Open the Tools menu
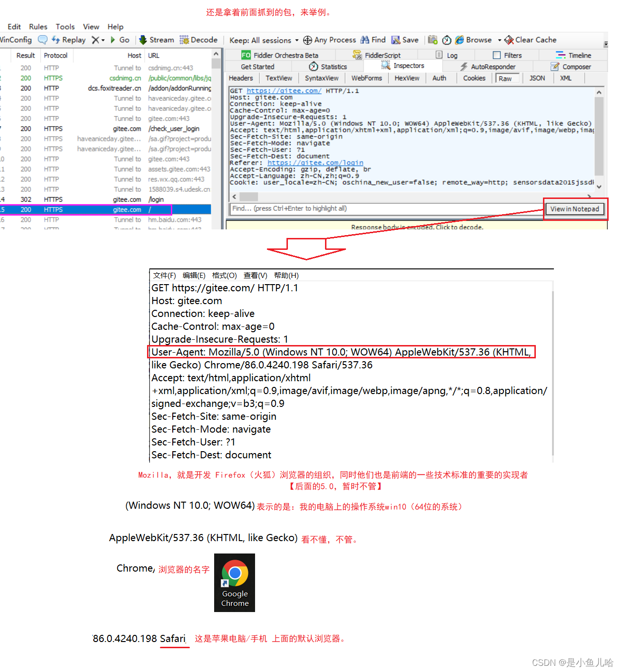The width and height of the screenshot is (621, 672). [65, 27]
